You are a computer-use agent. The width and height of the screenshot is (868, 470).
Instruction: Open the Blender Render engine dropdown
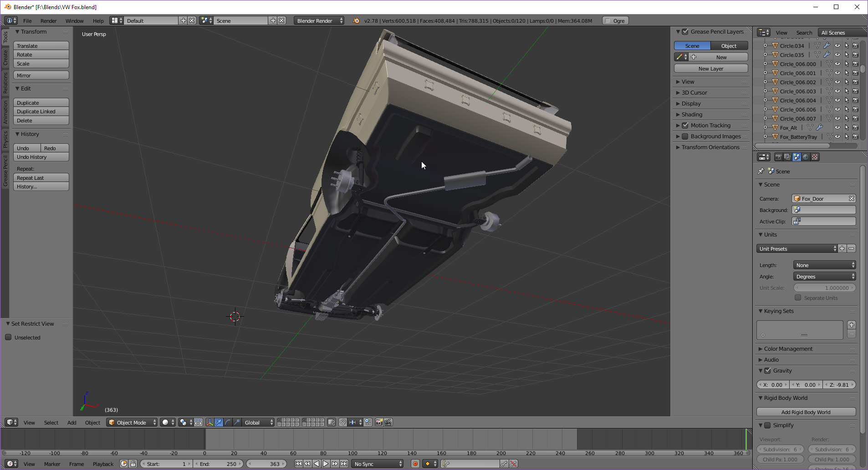[x=318, y=21]
